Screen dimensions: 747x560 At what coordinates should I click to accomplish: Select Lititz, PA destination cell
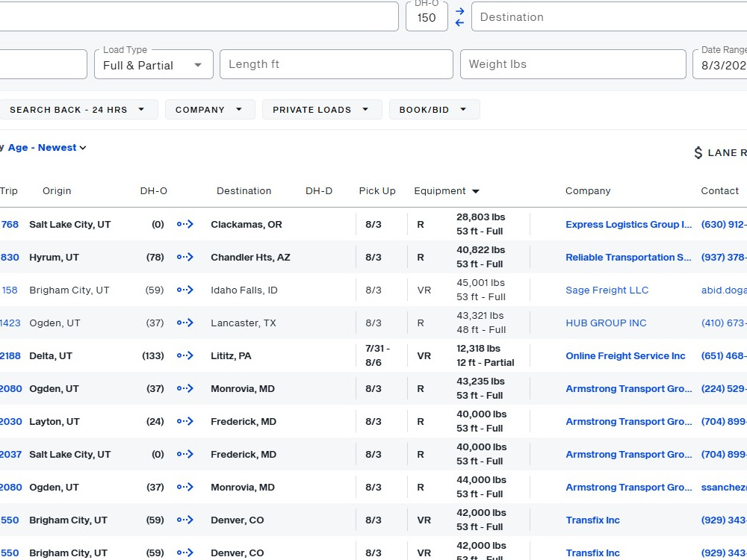point(231,355)
